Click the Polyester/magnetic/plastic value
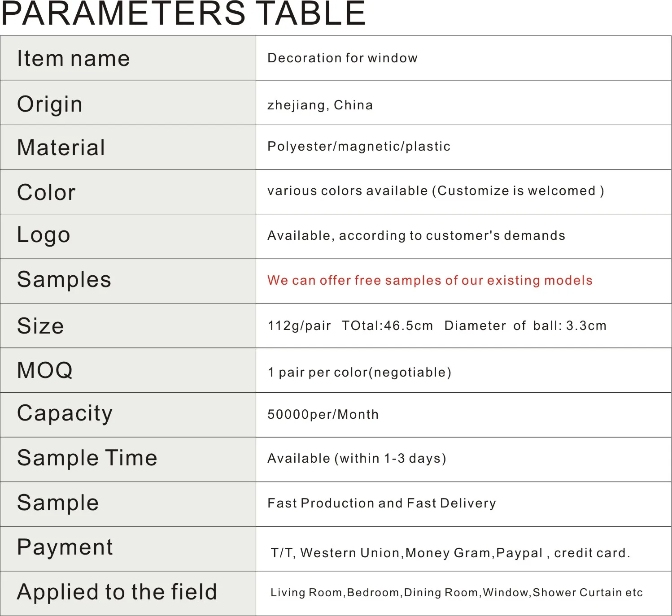Image resolution: width=672 pixels, height=616 pixels. pyautogui.click(x=359, y=147)
